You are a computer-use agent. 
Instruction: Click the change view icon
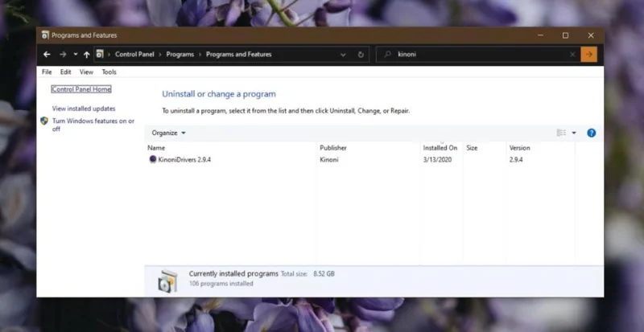coord(561,133)
